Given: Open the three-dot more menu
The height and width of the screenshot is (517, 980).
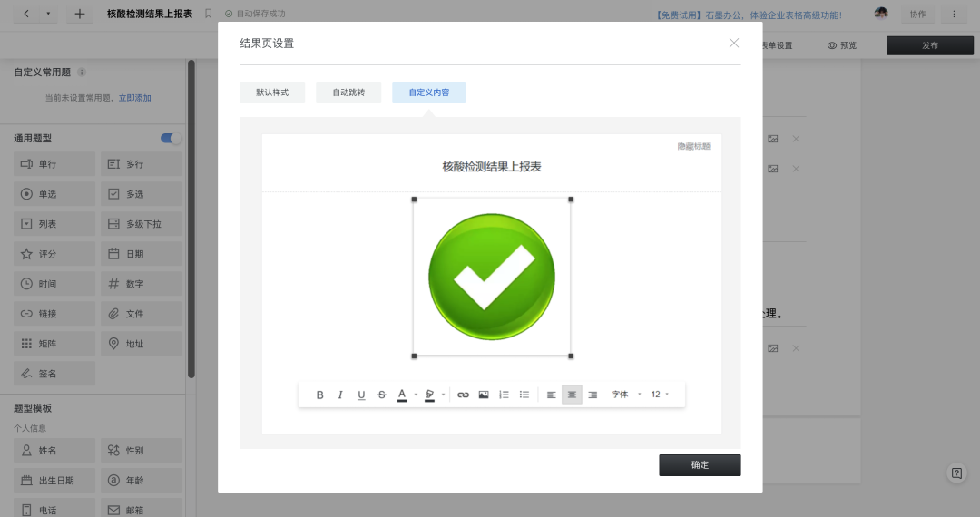Looking at the screenshot, I should pos(954,15).
